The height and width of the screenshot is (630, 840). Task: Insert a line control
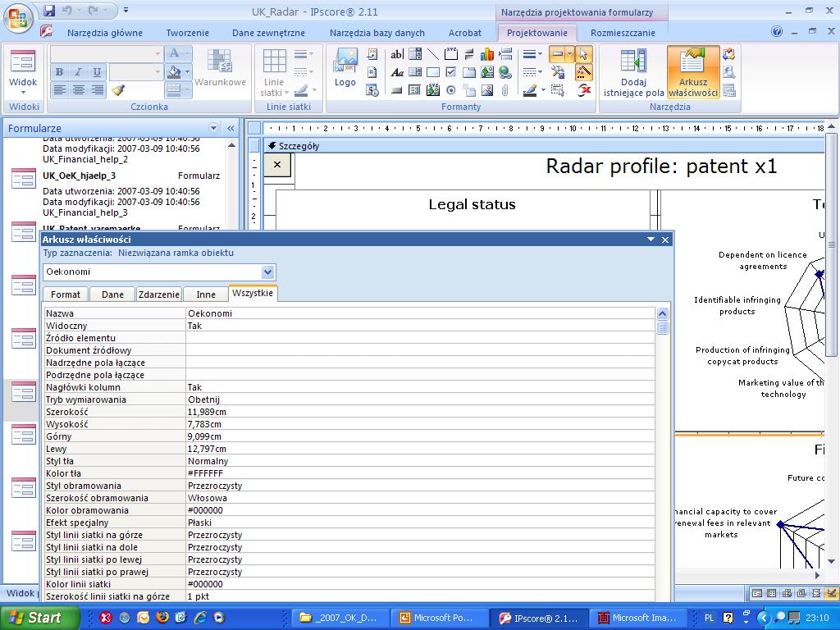433,54
